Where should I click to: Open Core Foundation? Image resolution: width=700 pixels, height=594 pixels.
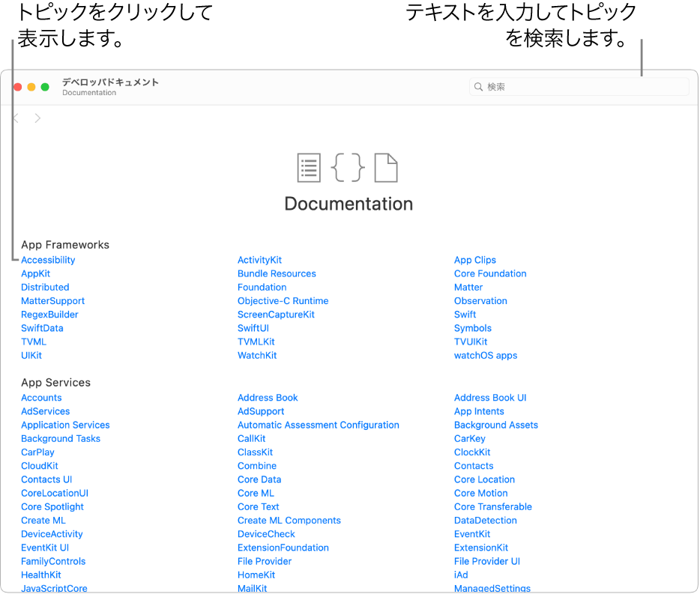click(x=490, y=274)
